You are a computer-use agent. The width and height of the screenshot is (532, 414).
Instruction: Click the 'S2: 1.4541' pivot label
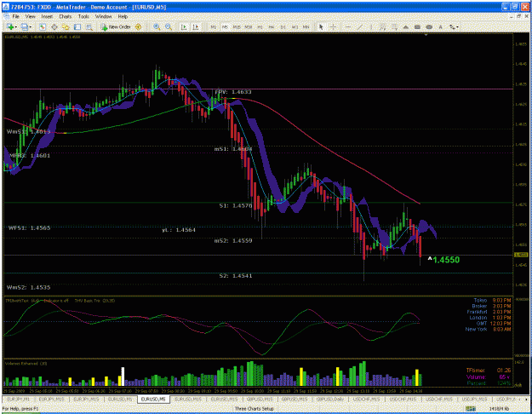pyautogui.click(x=236, y=276)
